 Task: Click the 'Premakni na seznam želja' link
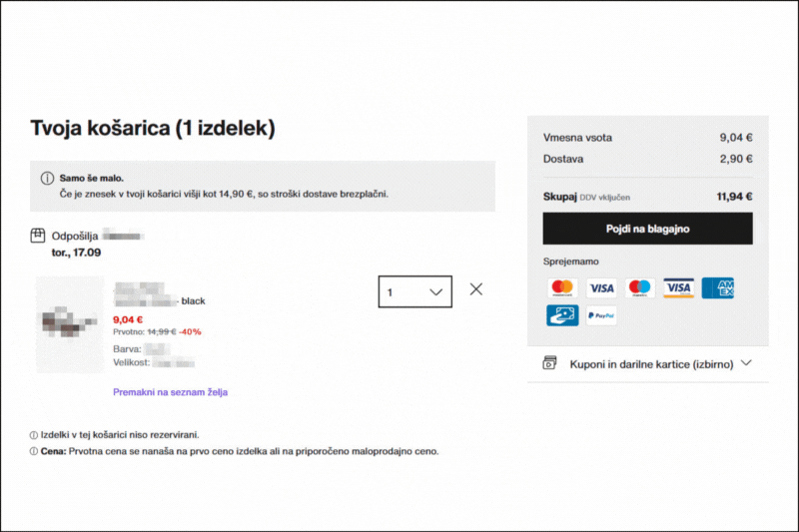coord(170,392)
